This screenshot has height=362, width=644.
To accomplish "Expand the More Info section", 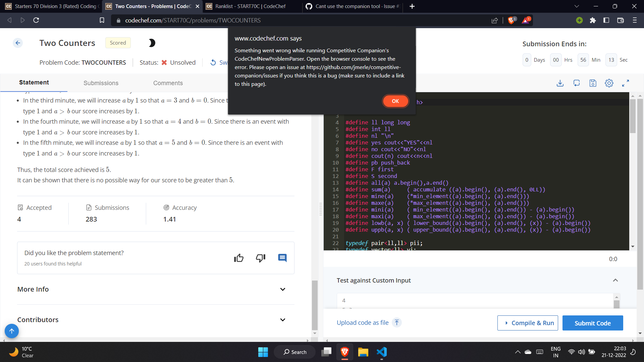I will click(x=282, y=289).
